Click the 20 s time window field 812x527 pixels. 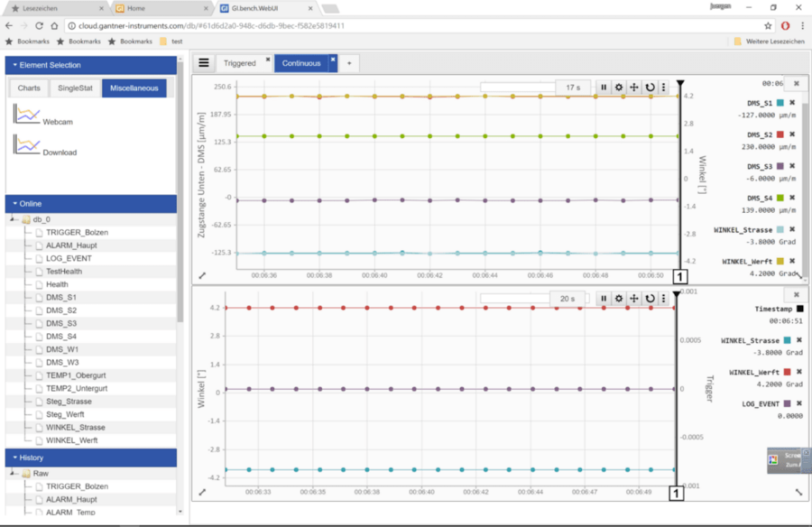567,299
